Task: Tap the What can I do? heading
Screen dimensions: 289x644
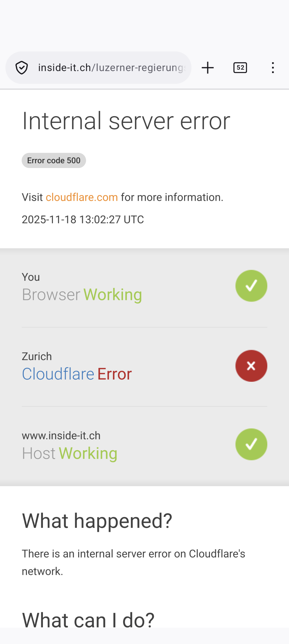Action: pos(88,620)
